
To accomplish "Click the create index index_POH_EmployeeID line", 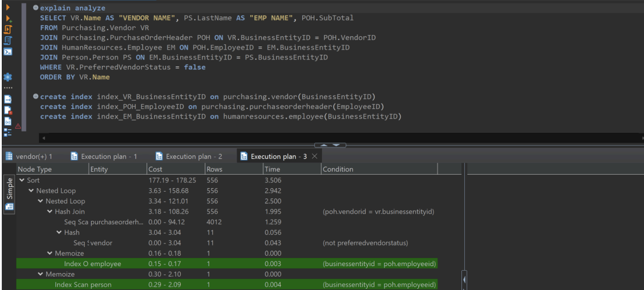I will [x=212, y=107].
